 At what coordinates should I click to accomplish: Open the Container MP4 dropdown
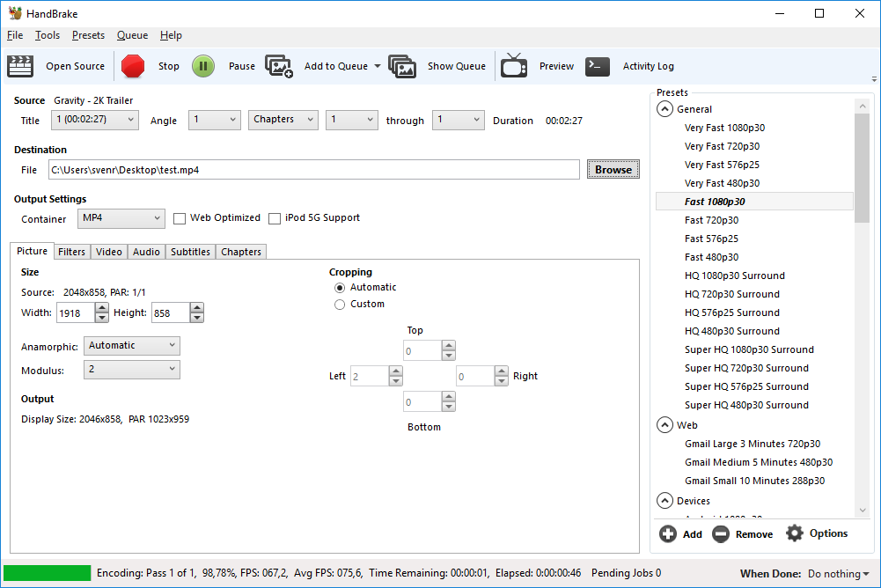[x=121, y=218]
